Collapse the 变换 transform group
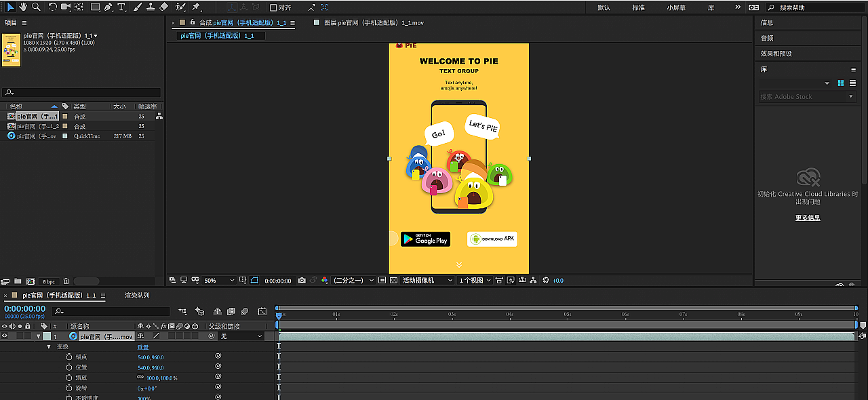This screenshot has height=400, width=868. tap(49, 346)
